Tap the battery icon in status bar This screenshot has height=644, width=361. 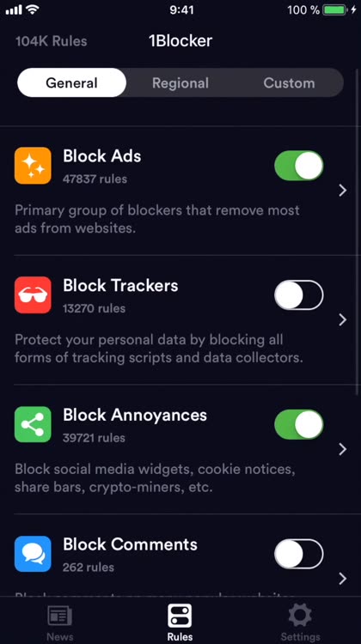(334, 10)
